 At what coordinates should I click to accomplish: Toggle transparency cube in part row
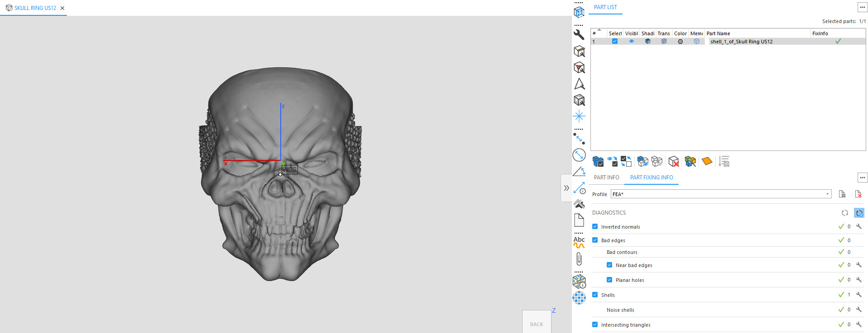tap(664, 41)
